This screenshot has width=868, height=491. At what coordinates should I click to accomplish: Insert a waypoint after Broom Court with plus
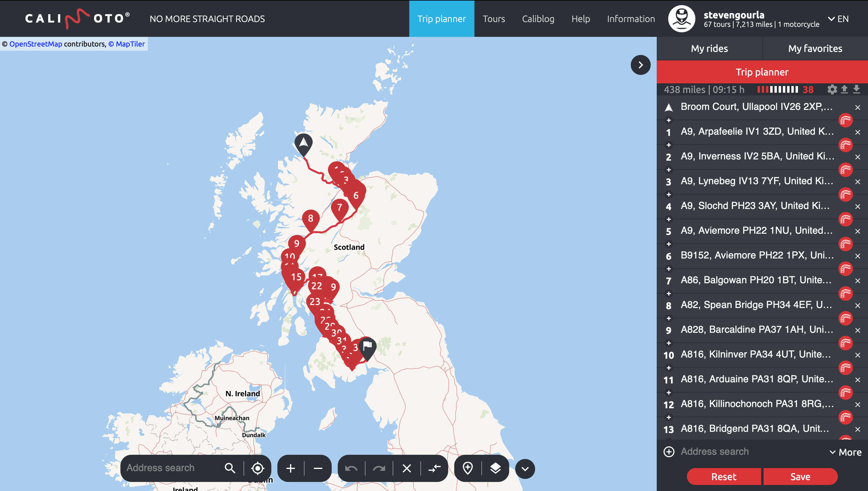point(669,120)
